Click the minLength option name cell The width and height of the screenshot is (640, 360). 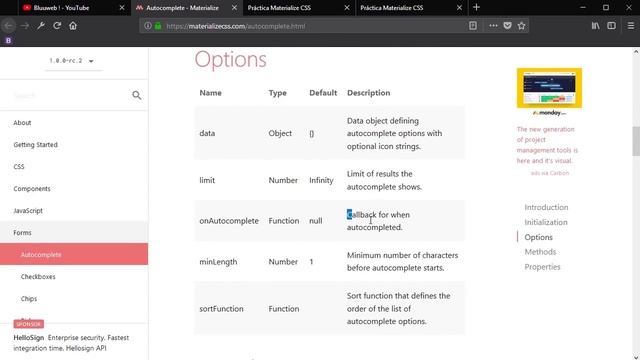(x=218, y=262)
